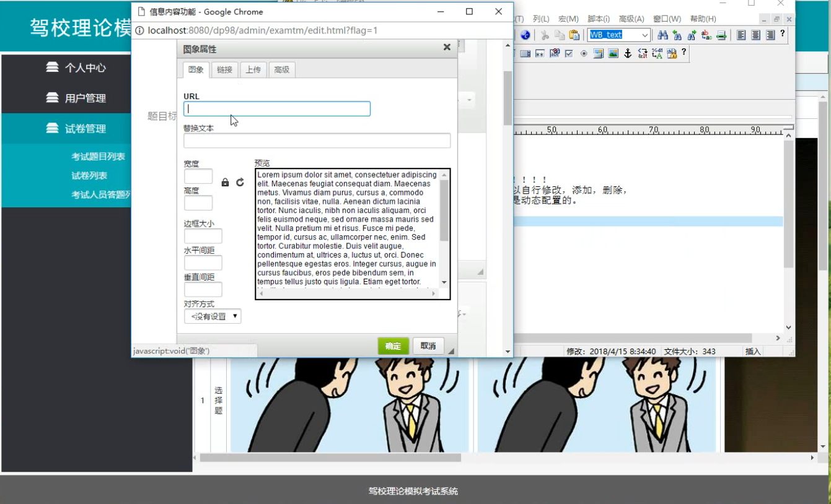Click the align right icon
Viewport: 831px width, 504px height.
tap(770, 35)
